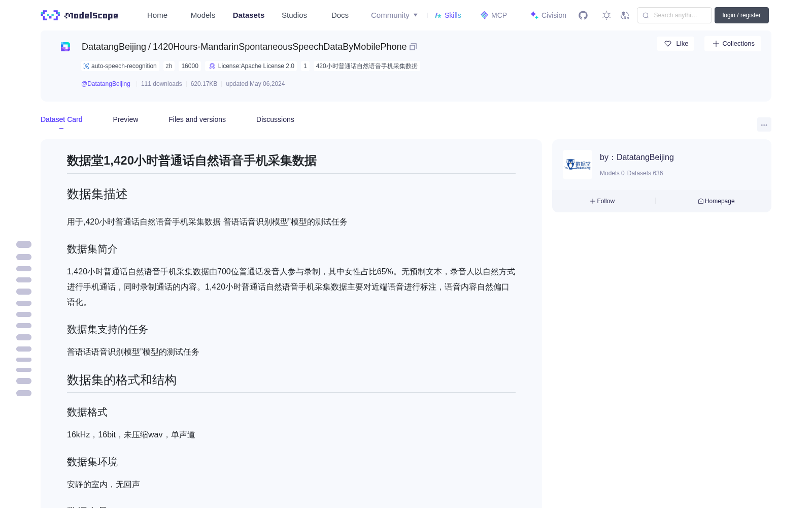Click the Search anything input field
Image resolution: width=812 pixels, height=508 pixels.
click(x=674, y=15)
